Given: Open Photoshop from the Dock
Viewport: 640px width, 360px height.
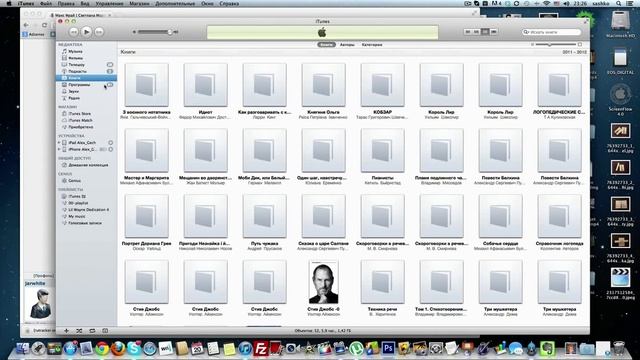Looking at the screenshot, I should coord(388,348).
